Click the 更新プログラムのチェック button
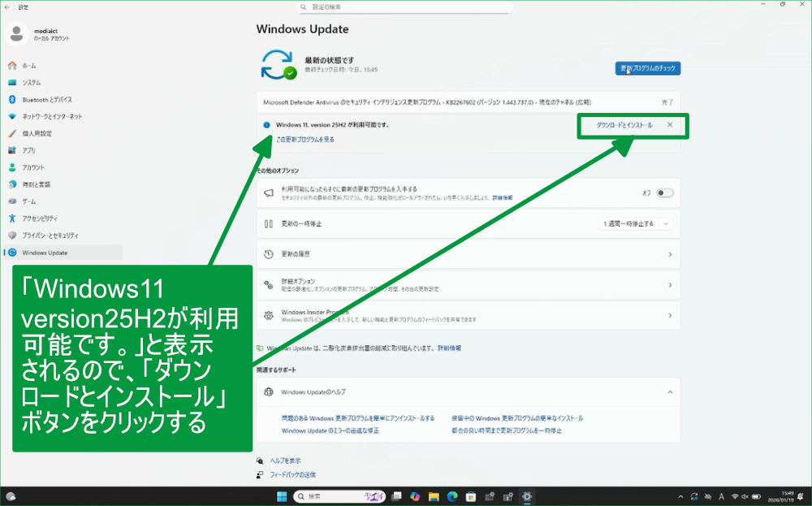Image resolution: width=812 pixels, height=506 pixels. coord(647,68)
